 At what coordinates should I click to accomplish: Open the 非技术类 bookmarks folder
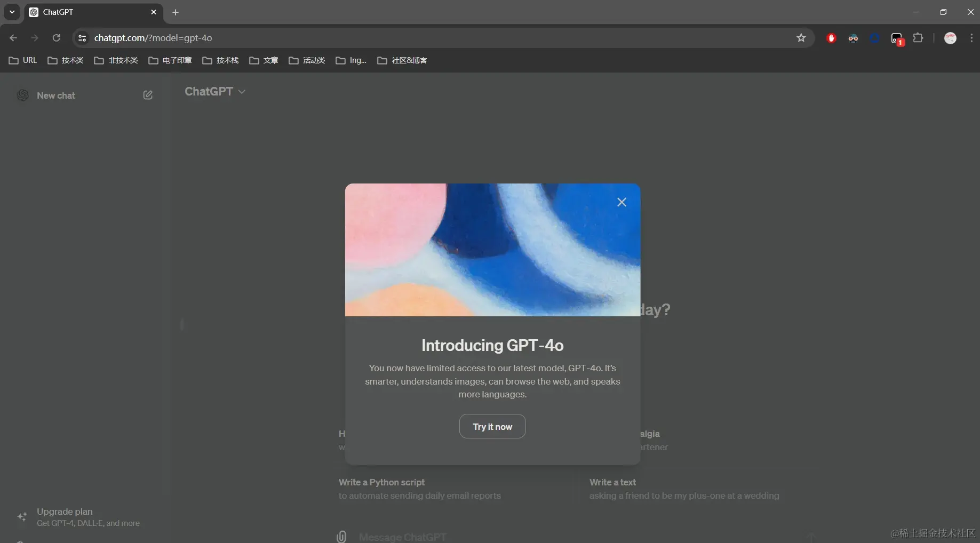point(116,60)
